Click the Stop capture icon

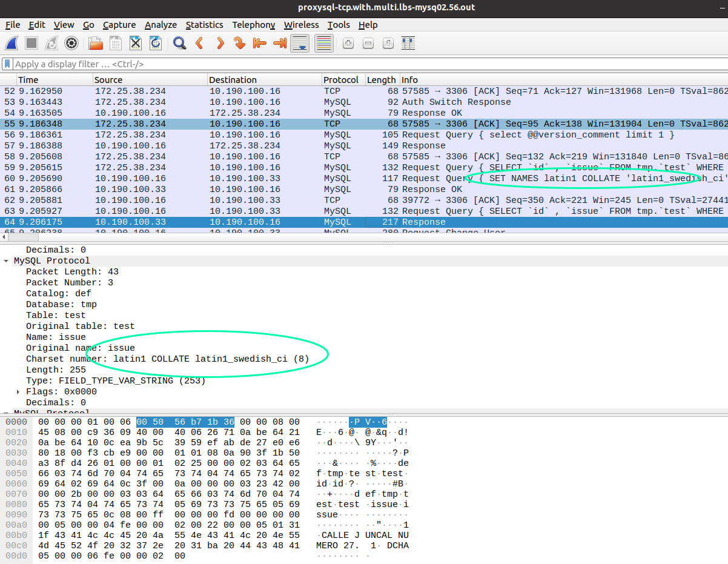31,43
